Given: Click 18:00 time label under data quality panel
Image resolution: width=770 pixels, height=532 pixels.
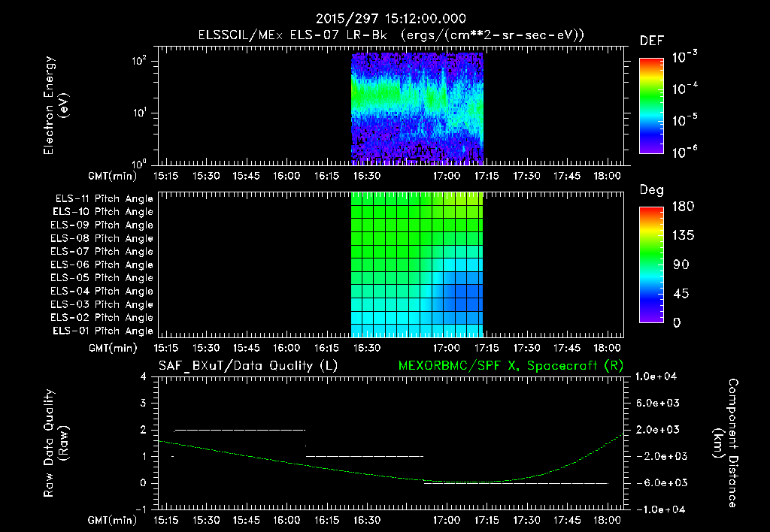Looking at the screenshot, I should (607, 520).
